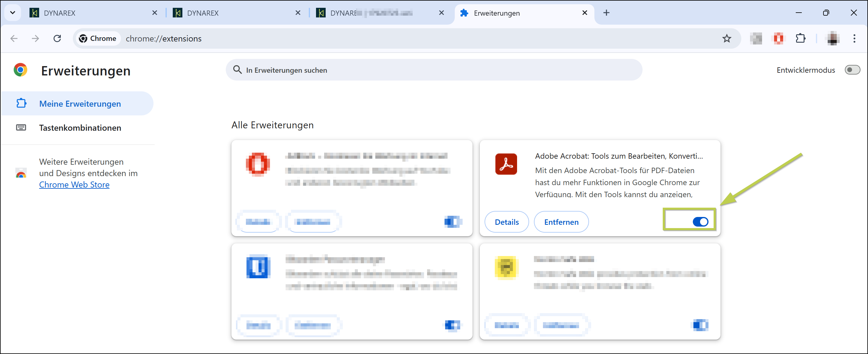This screenshot has height=354, width=868.
Task: Open the profile avatar in the toolbar
Action: [832, 38]
